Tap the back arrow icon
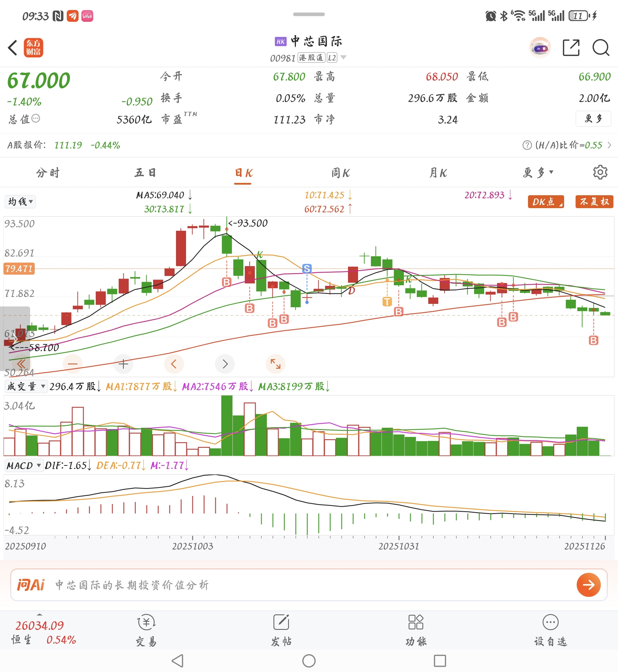This screenshot has width=618, height=672. click(x=13, y=48)
